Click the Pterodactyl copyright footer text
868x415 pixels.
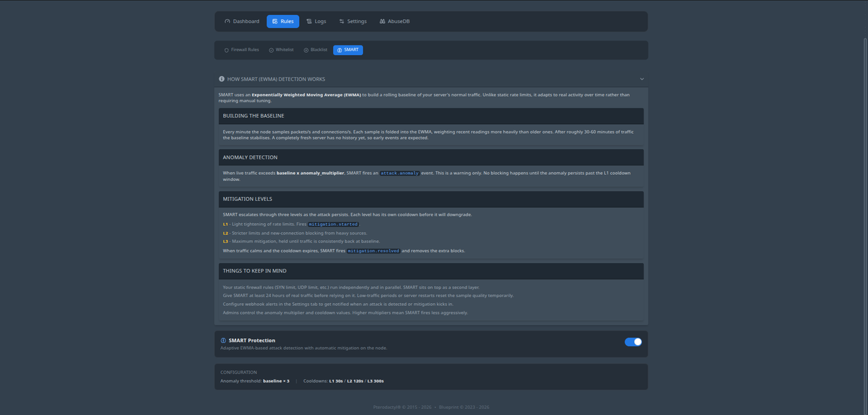pos(403,408)
